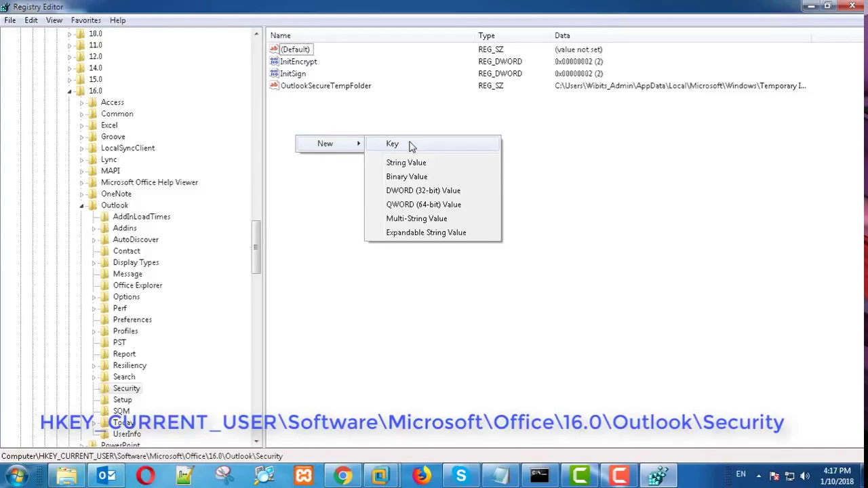Image resolution: width=868 pixels, height=488 pixels.
Task: Expand the Common tree node
Action: tap(82, 114)
